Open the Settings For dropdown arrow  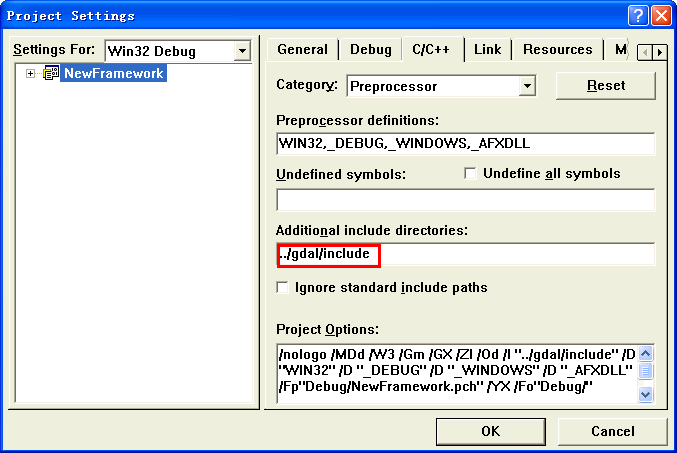coord(242,51)
